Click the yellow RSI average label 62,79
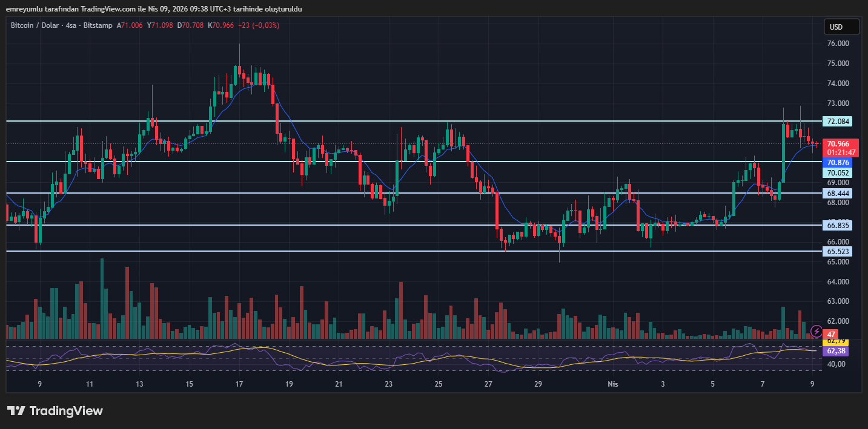 [x=836, y=342]
